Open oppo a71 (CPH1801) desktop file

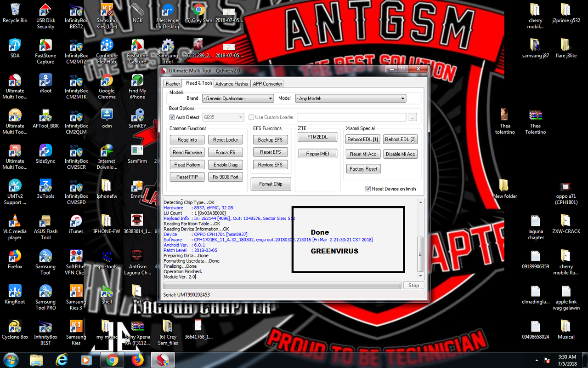(566, 192)
